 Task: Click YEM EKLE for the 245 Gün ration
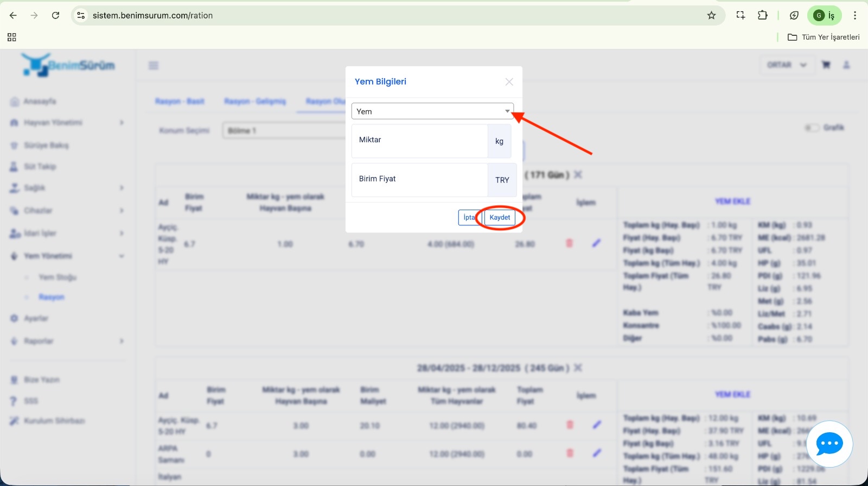click(x=732, y=394)
